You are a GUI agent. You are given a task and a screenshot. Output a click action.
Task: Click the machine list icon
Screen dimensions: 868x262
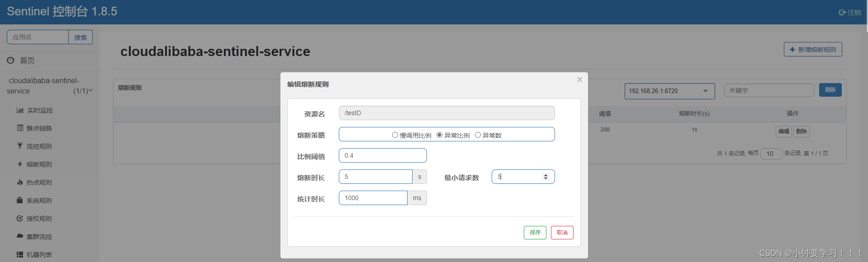(20, 254)
